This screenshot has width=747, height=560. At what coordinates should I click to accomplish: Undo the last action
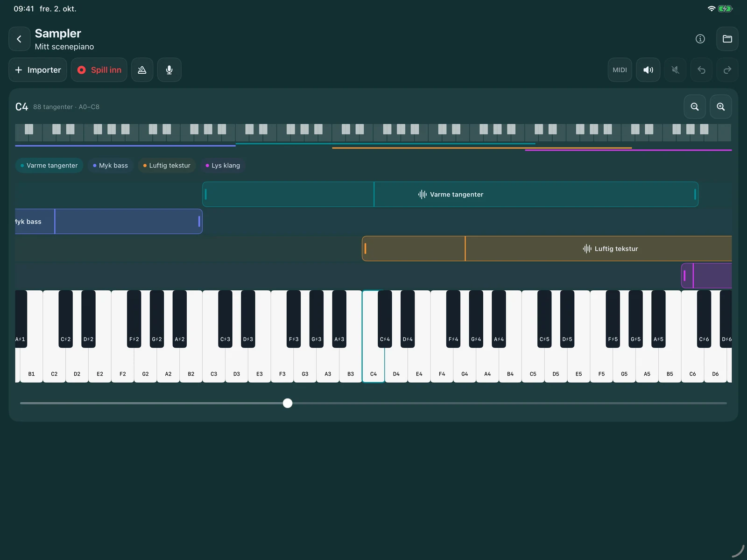point(701,70)
